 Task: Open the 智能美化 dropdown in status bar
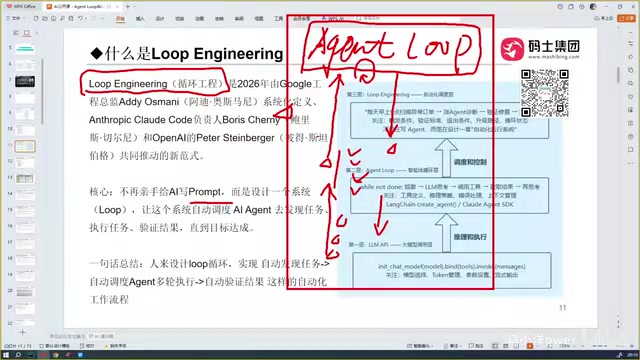[x=421, y=346]
